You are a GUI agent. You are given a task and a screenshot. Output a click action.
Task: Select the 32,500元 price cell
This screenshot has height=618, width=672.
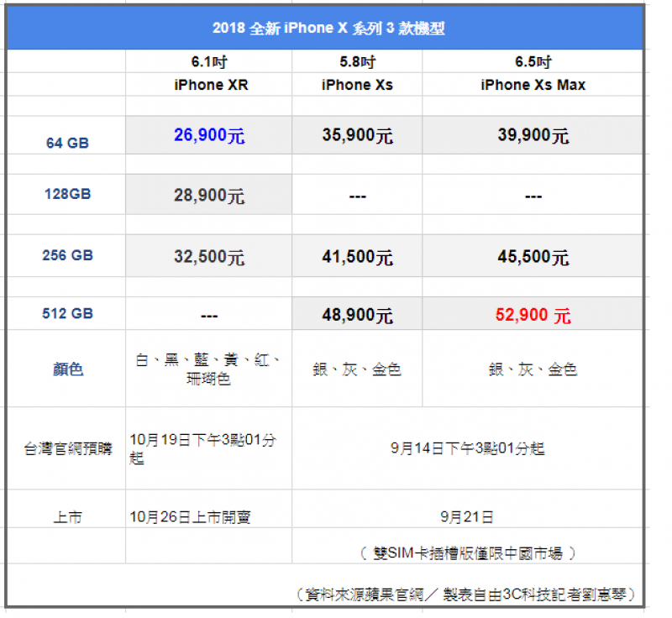tap(209, 257)
